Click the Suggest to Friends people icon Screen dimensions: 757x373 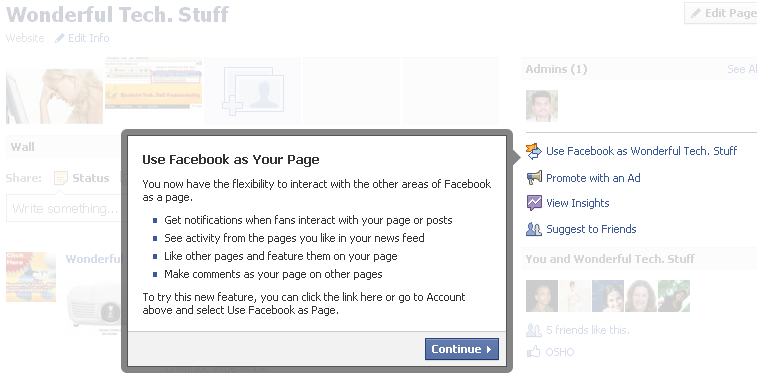(x=534, y=229)
